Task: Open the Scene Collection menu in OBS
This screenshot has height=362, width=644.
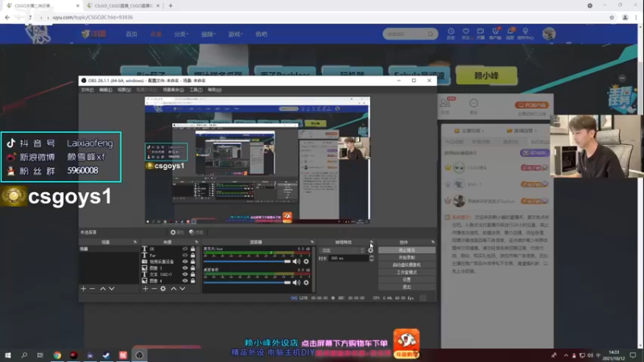Action: 173,90
